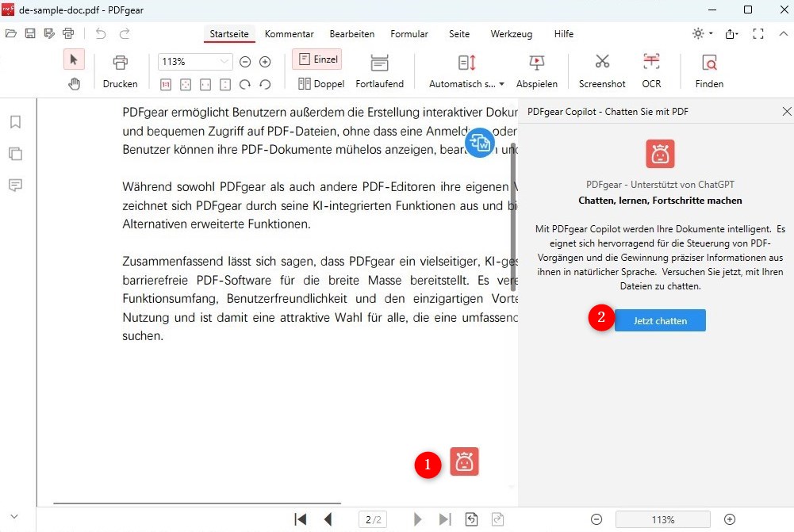Go to the first page

(x=301, y=519)
